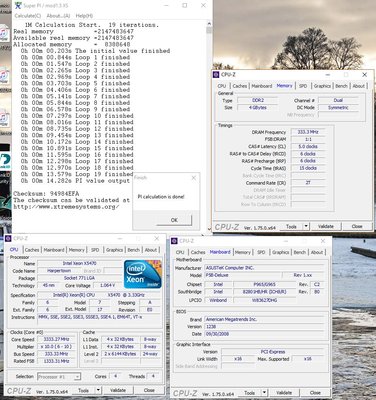Image resolution: width=376 pixels, height=400 pixels.
Task: Click the ASUSTeK Computer INC. manufacturer field
Action: (x=263, y=268)
